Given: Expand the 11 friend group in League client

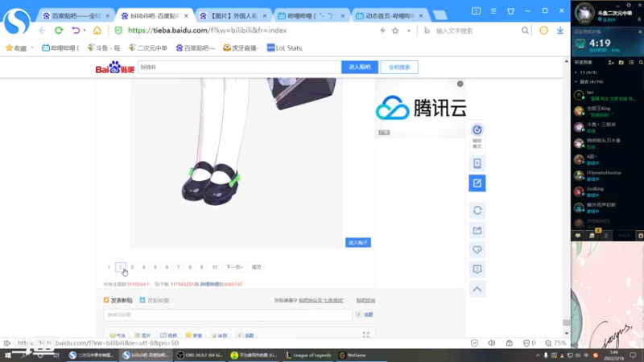Looking at the screenshot, I should point(576,72).
